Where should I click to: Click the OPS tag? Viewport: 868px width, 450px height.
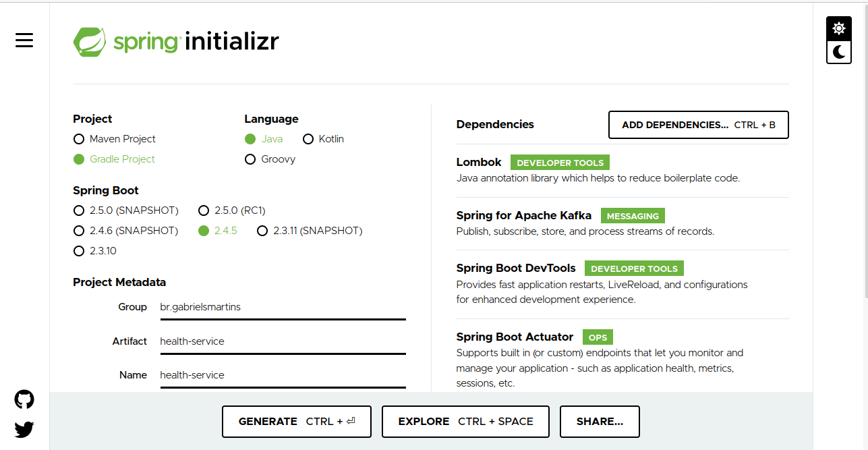(598, 337)
